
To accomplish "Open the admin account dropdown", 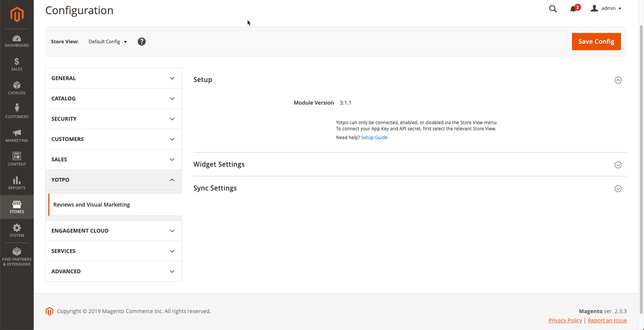I will click(606, 8).
